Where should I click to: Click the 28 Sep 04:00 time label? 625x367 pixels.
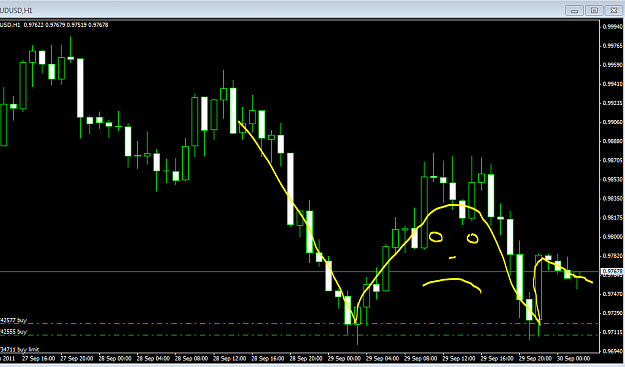[153, 358]
